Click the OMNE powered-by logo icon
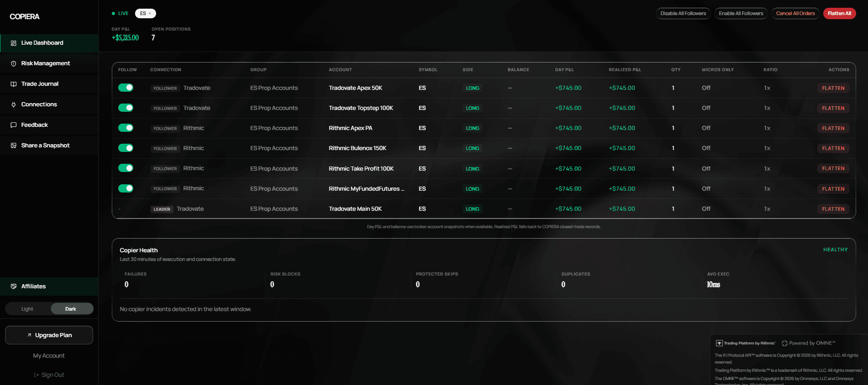The image size is (868, 385). point(784,343)
